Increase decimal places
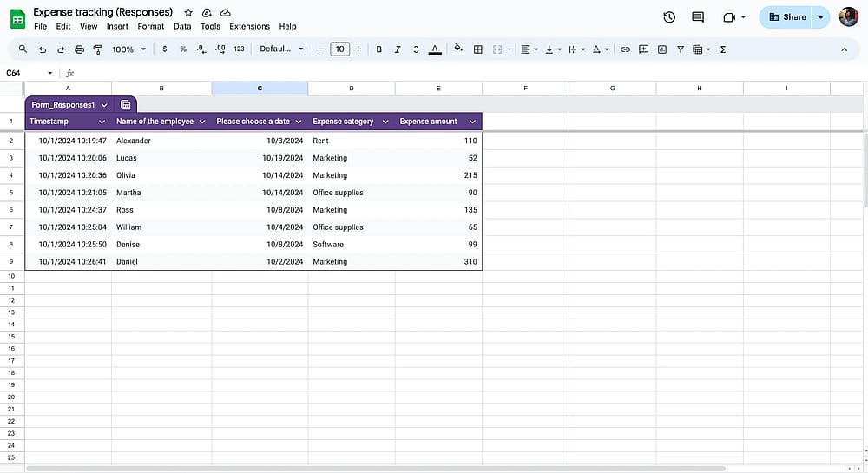 click(x=220, y=49)
